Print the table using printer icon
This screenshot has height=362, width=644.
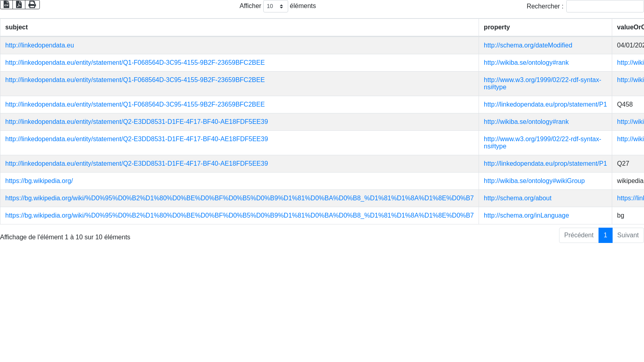[32, 4]
